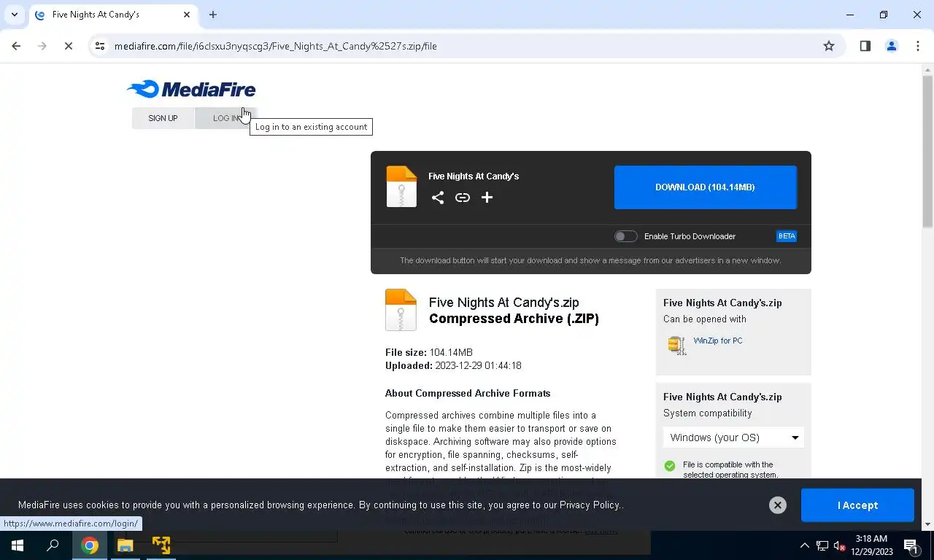Open taskbar search icon

click(x=53, y=545)
